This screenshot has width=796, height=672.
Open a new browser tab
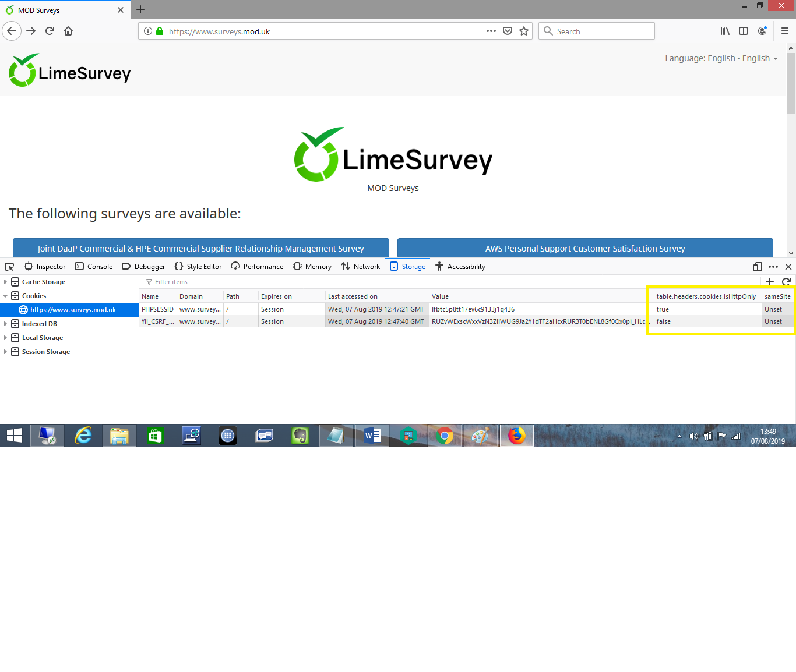(x=140, y=9)
